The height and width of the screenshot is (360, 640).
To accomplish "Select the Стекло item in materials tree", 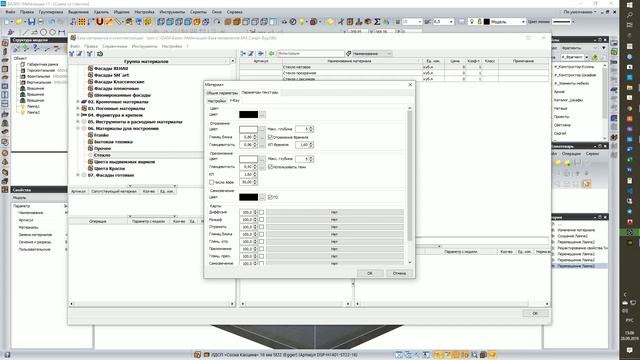I will (102, 155).
